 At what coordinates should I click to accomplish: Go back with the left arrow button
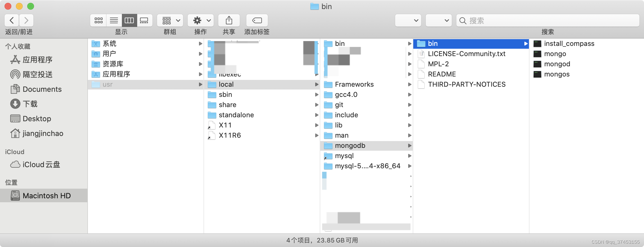point(12,20)
